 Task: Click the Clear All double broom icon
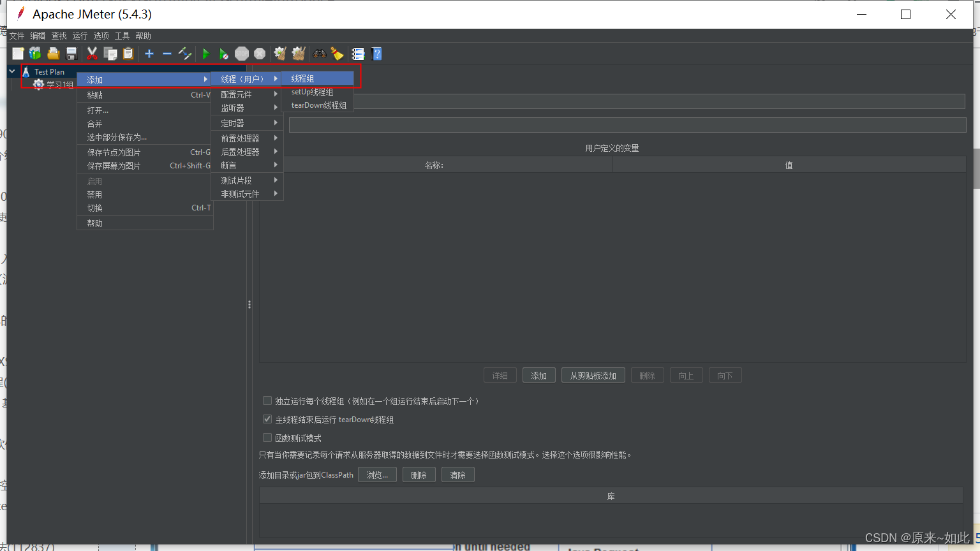point(298,54)
